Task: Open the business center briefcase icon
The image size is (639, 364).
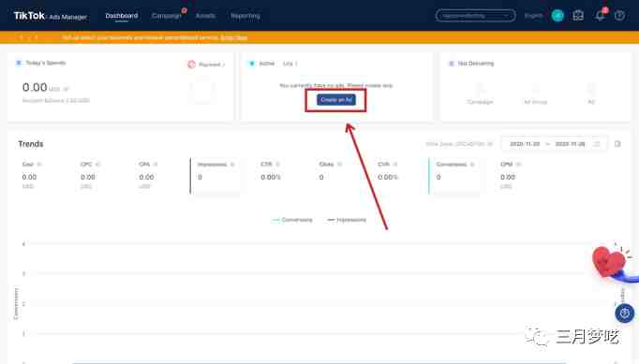Action: click(578, 16)
